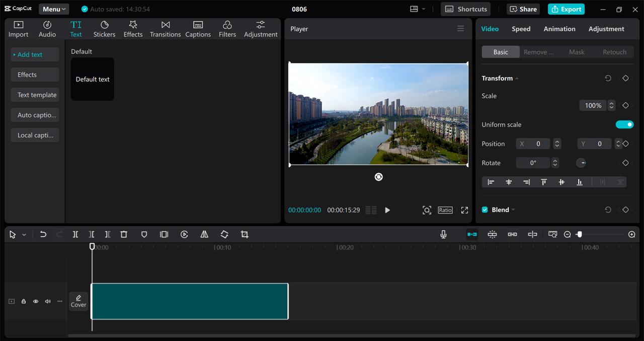Add keyframe diamond for Scale
644x341 pixels.
625,105
